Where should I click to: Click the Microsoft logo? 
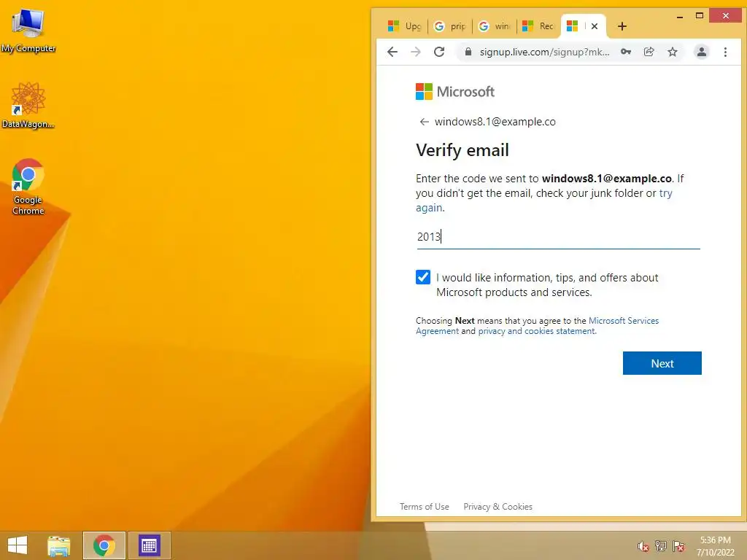click(x=455, y=91)
